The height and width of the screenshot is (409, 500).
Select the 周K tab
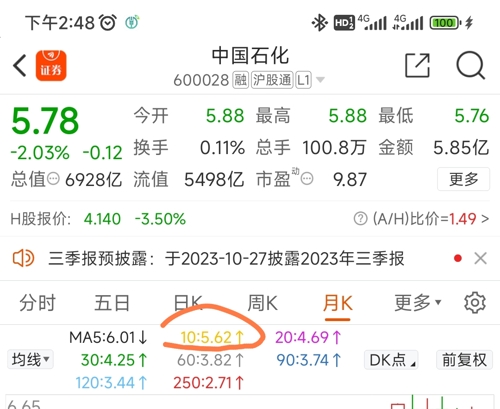(262, 303)
